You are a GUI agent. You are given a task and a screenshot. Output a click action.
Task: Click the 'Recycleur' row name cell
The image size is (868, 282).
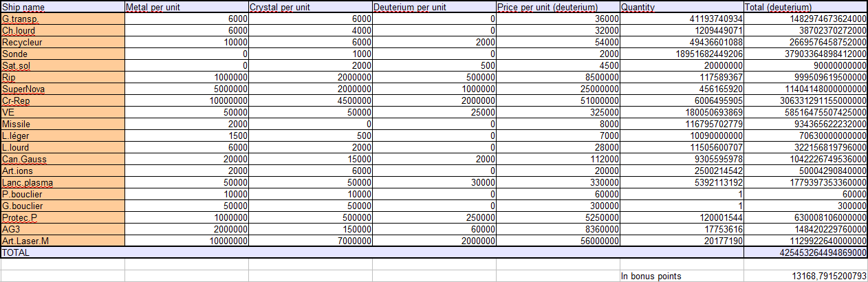(62, 43)
